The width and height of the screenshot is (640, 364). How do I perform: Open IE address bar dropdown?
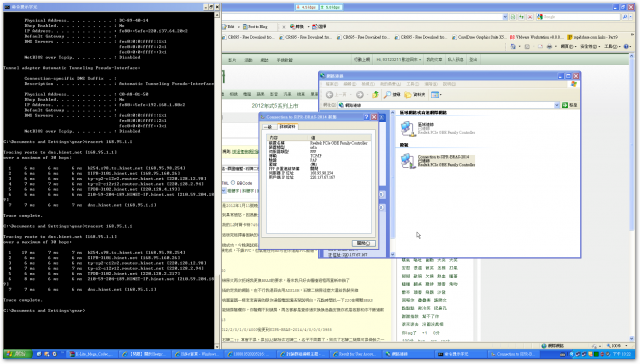tap(505, 17)
